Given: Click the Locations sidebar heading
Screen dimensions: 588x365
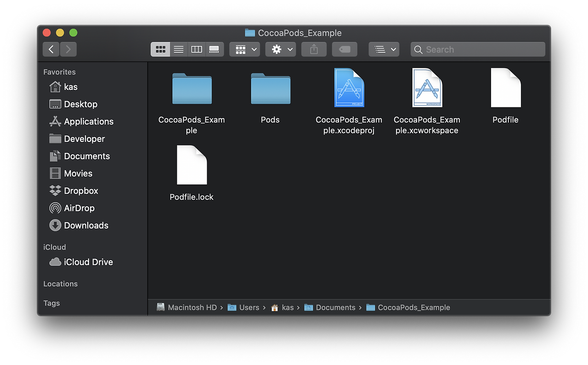Looking at the screenshot, I should (x=60, y=284).
